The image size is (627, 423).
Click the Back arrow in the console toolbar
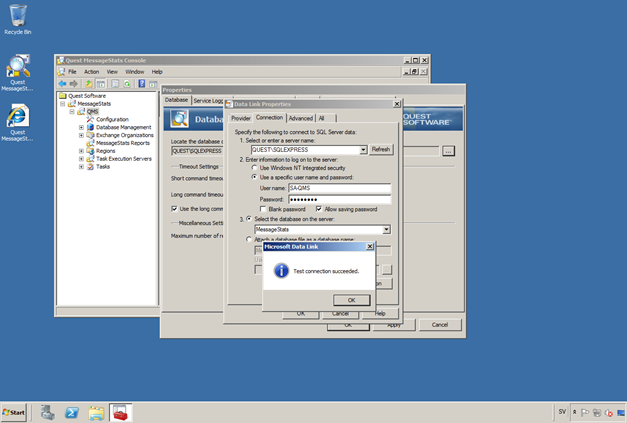click(x=62, y=84)
